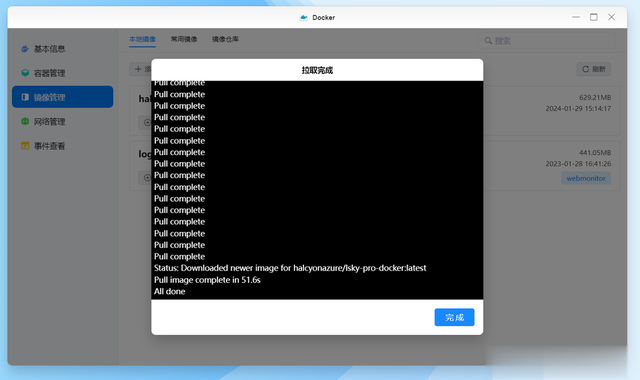Click the 'Status: Downloaded newer image' line
Screen dimensions: 640x380
[290, 268]
